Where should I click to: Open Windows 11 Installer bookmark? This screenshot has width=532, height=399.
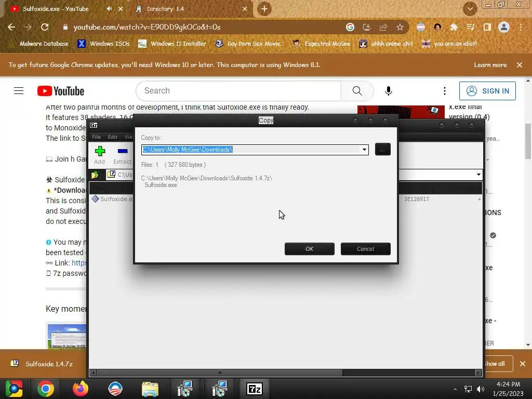(x=172, y=44)
